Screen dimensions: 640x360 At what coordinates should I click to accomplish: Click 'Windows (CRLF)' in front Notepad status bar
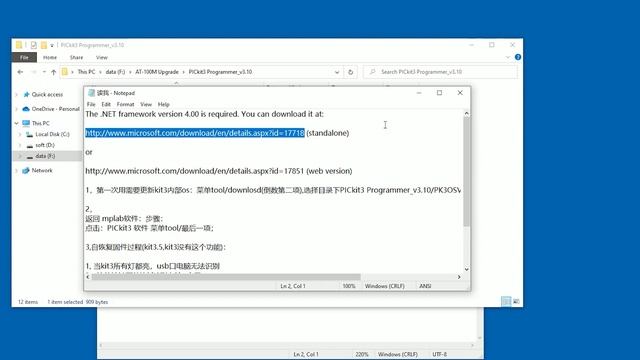pyautogui.click(x=384, y=286)
